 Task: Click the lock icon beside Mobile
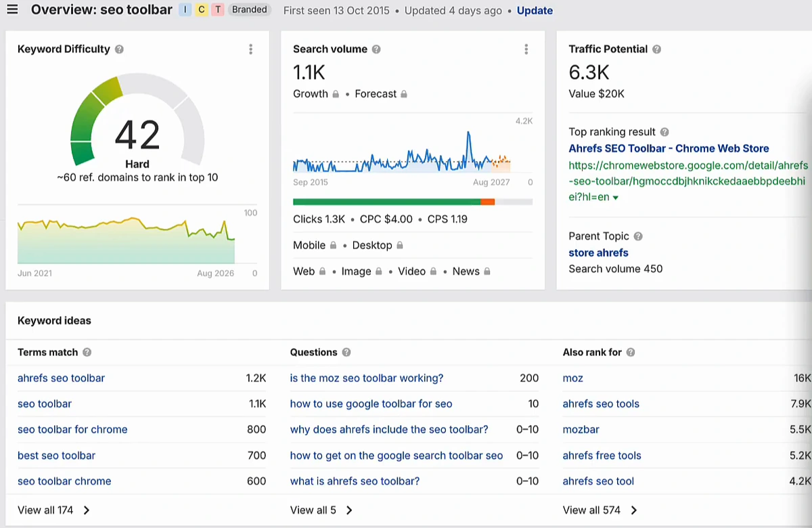(x=332, y=246)
